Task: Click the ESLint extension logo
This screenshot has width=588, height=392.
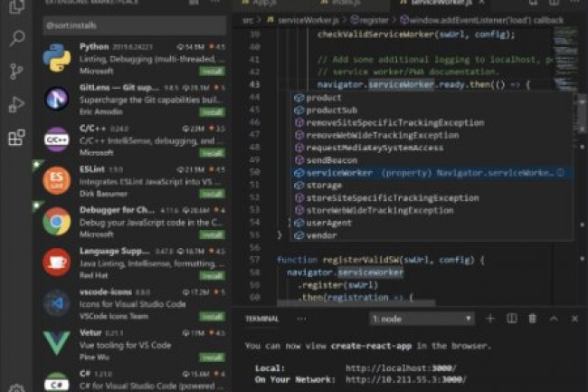Action: [x=57, y=180]
